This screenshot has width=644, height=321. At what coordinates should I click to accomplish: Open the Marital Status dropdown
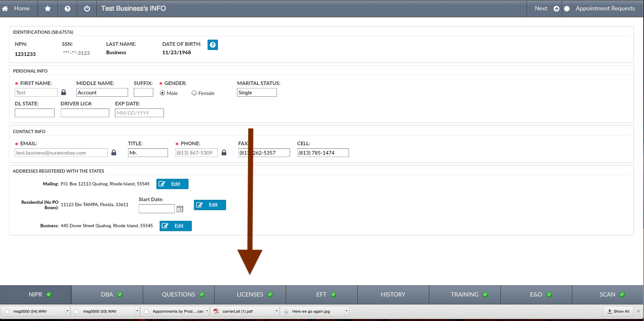257,92
